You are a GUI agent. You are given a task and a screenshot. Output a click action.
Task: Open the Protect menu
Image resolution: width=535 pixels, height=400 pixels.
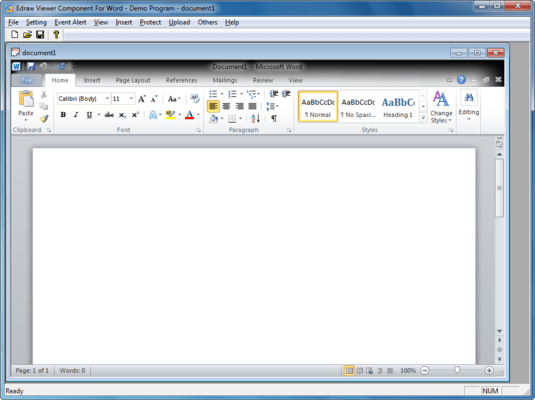coord(150,22)
